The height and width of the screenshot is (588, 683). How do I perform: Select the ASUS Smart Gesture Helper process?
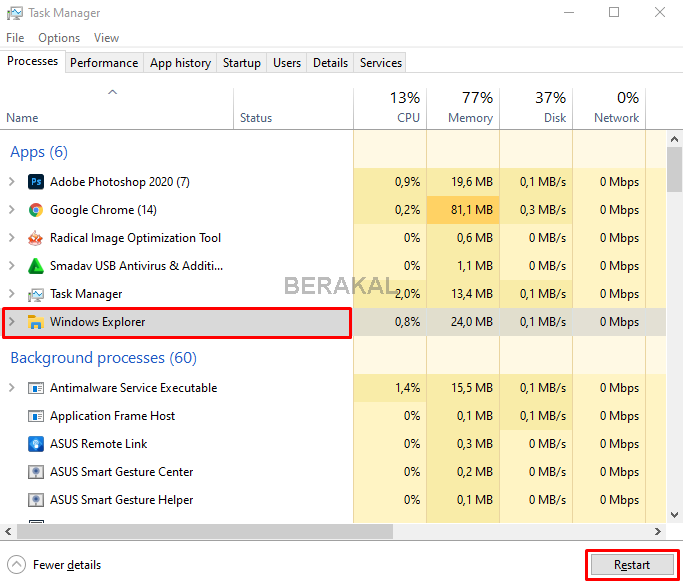(x=333, y=500)
